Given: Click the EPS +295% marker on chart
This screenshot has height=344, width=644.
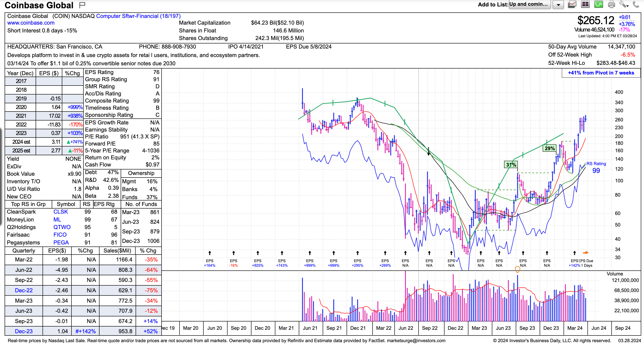Looking at the screenshot, I should coord(357,263).
